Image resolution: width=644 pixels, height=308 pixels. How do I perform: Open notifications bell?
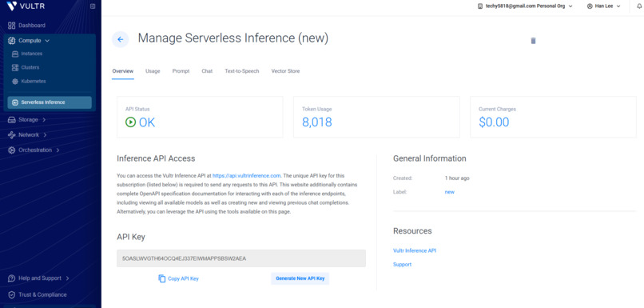pos(639,6)
